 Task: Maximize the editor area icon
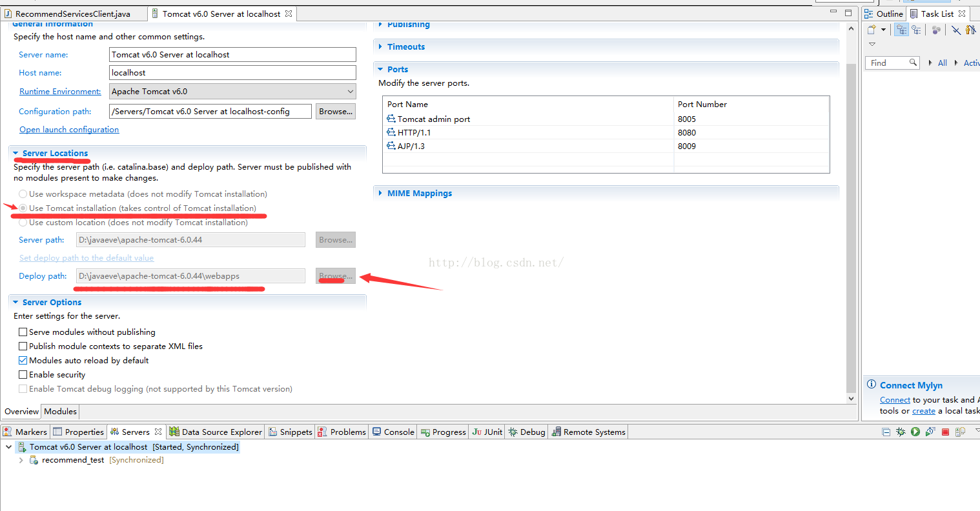pos(848,13)
